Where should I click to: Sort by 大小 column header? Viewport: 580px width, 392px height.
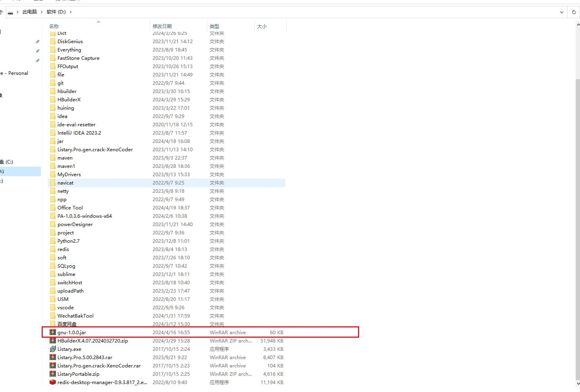[x=262, y=26]
